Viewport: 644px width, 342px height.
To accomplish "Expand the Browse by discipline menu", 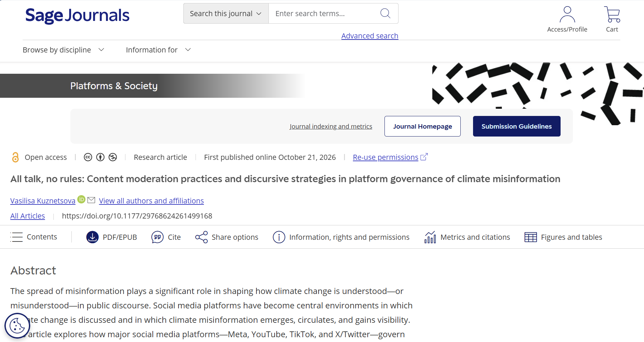I will point(64,50).
